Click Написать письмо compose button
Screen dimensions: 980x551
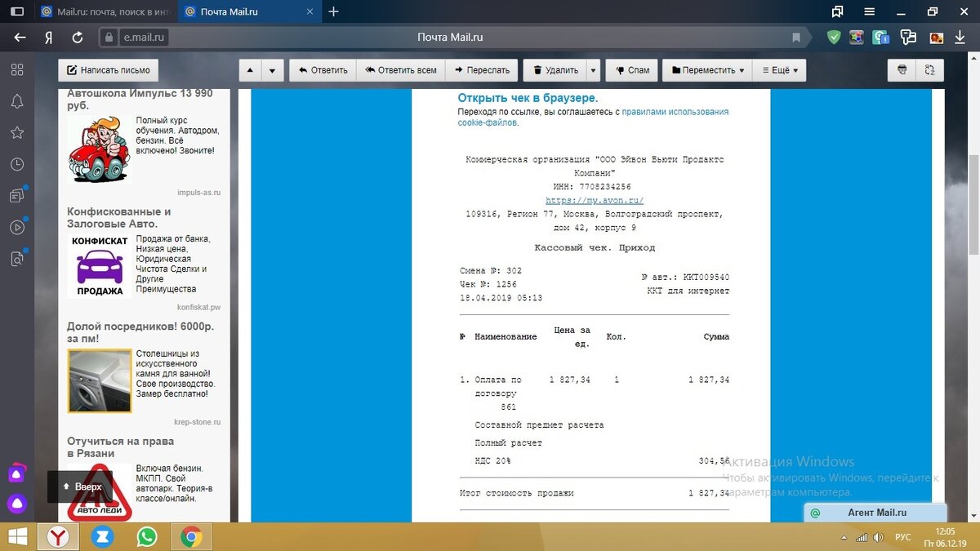109,70
